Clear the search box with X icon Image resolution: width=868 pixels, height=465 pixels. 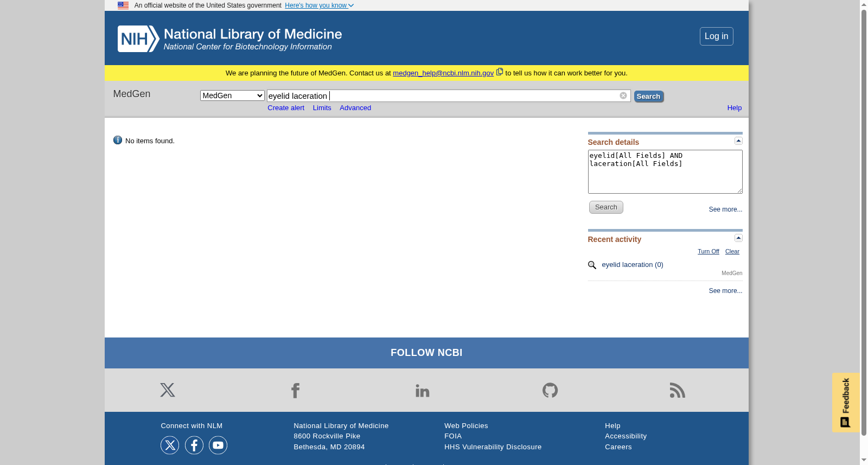(623, 95)
